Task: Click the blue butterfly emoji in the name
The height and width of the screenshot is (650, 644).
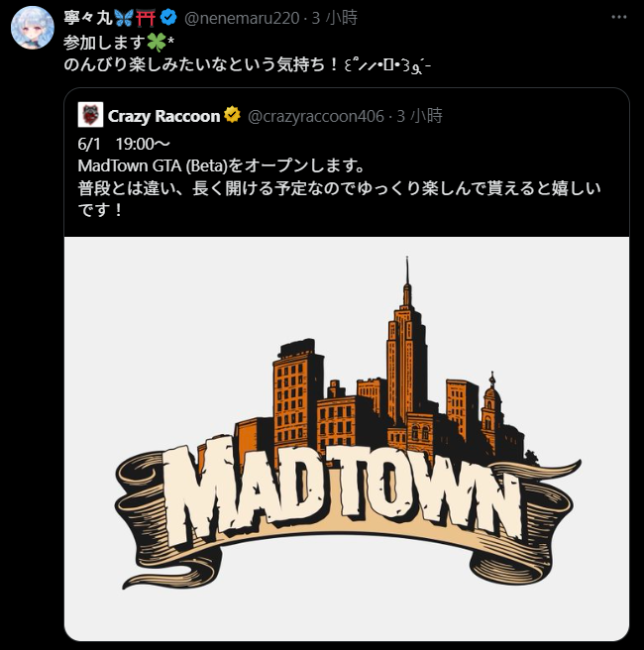Action: coord(124,18)
